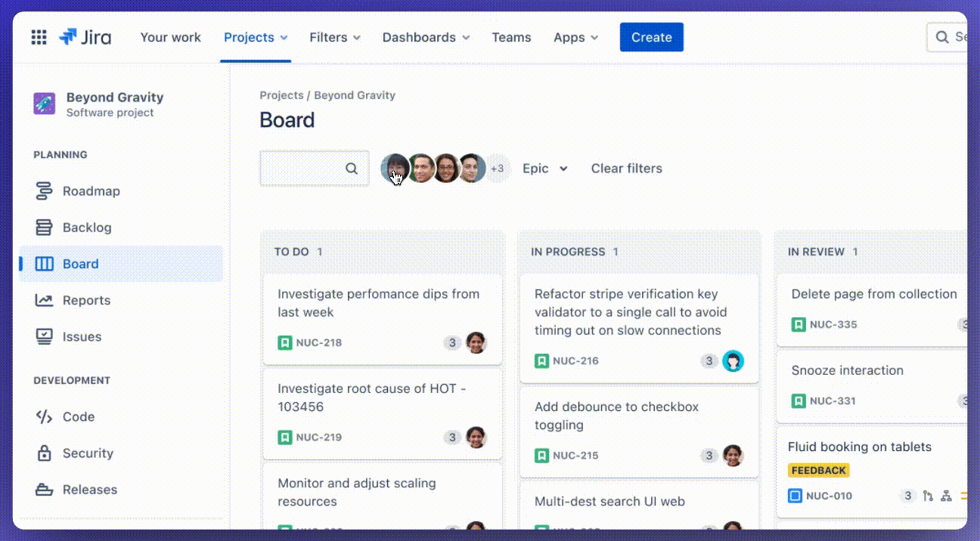Open the 'Delete page from collection' card title
The height and width of the screenshot is (541, 980).
(x=874, y=294)
